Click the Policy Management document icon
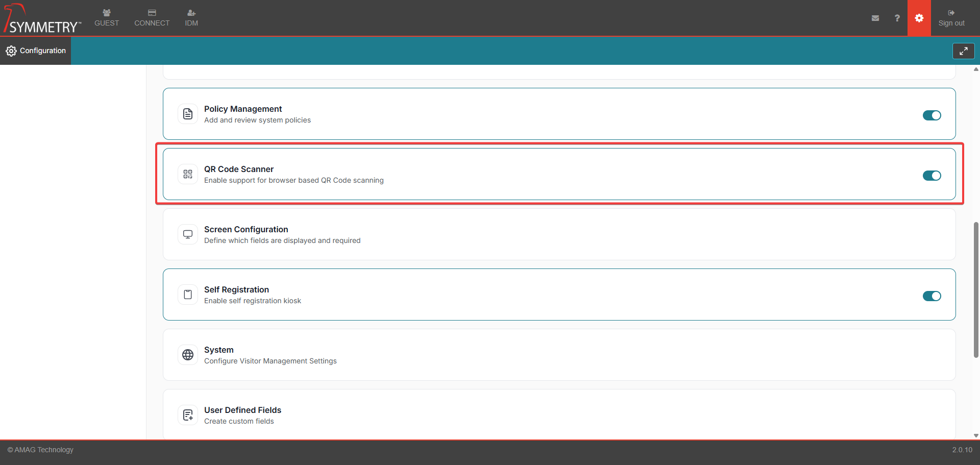 point(188,114)
